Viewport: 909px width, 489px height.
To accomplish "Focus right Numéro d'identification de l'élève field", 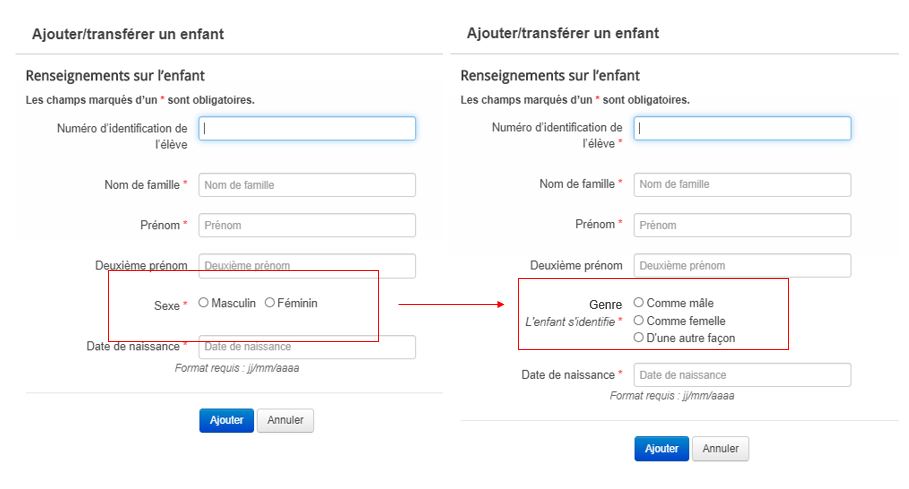I will pyautogui.click(x=742, y=128).
